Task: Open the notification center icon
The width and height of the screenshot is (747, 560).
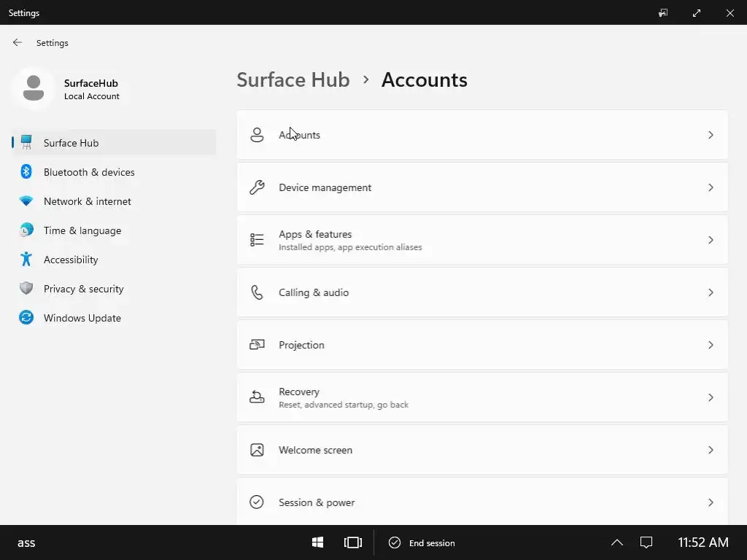Action: click(646, 542)
